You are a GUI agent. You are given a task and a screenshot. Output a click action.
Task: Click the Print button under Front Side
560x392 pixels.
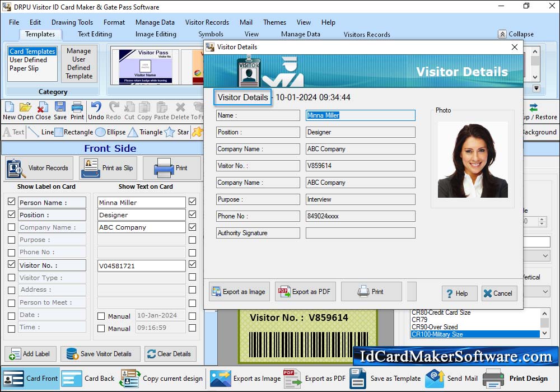(x=172, y=168)
